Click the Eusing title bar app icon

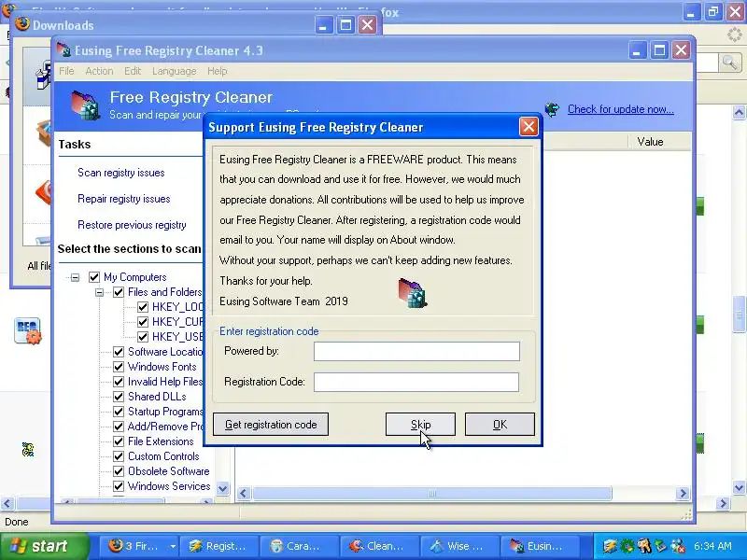click(63, 50)
